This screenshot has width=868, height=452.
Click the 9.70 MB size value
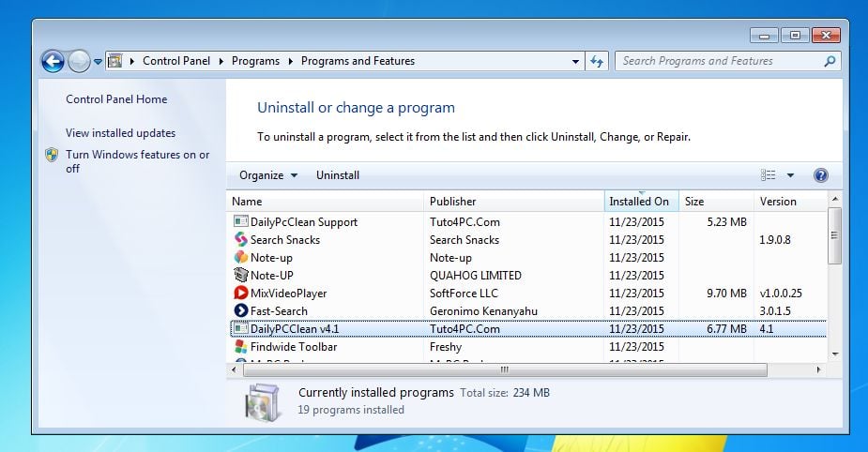(x=726, y=294)
